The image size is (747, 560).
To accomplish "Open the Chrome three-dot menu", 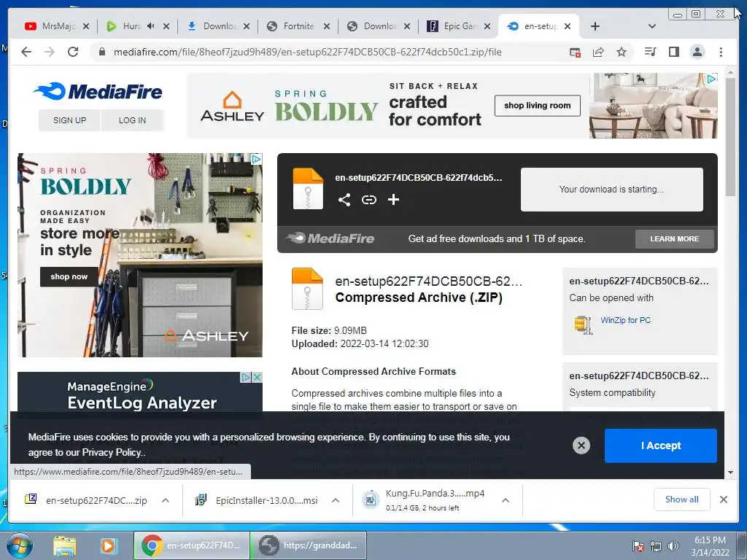I will tap(721, 52).
